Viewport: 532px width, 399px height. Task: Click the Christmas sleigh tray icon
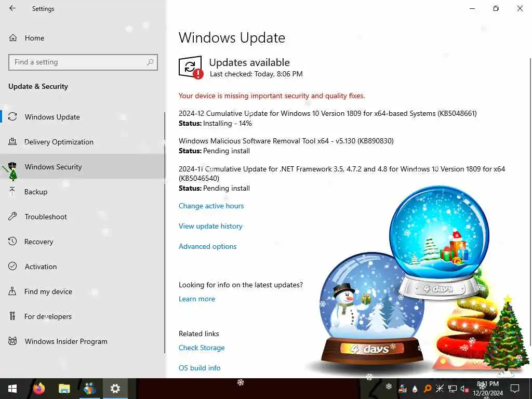click(403, 389)
